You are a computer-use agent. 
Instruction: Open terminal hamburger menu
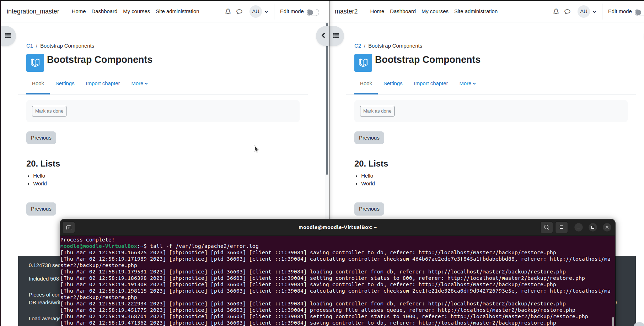pos(562,227)
